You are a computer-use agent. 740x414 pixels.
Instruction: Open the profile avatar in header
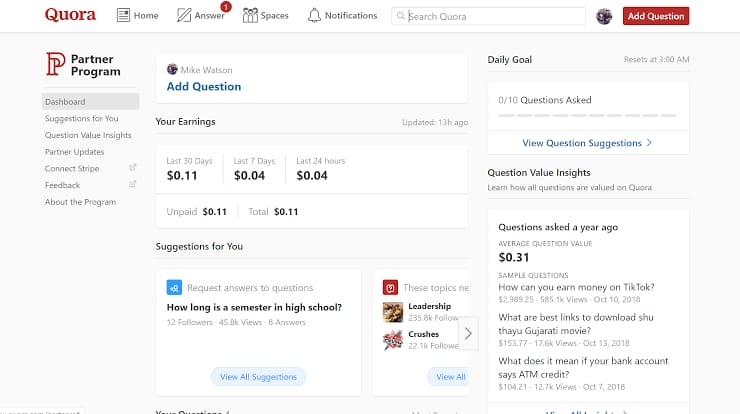(604, 16)
